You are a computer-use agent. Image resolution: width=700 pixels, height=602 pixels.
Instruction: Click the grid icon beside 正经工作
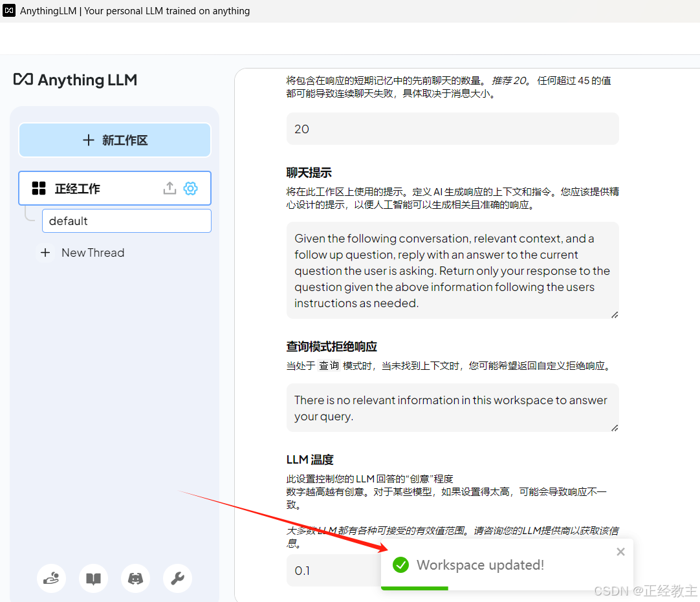39,188
